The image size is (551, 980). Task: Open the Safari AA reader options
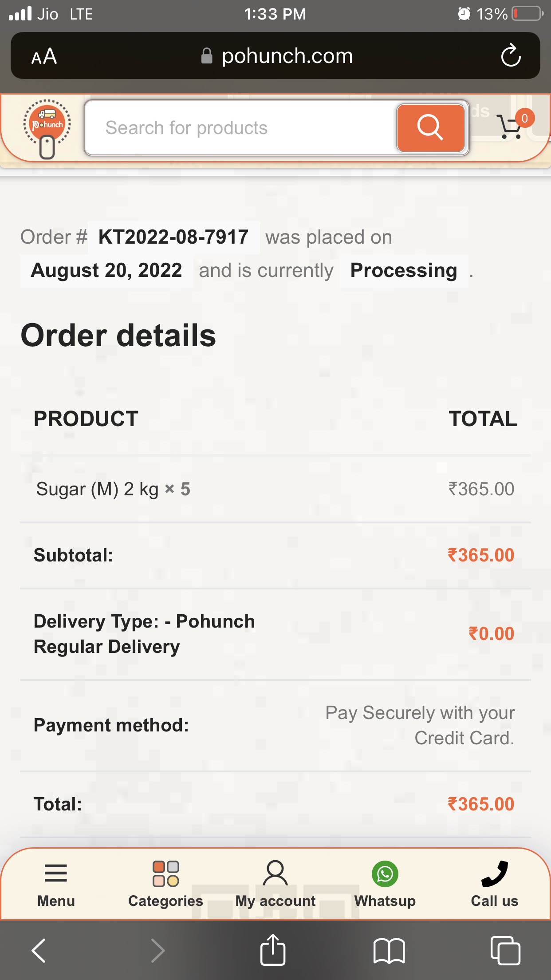pyautogui.click(x=44, y=56)
